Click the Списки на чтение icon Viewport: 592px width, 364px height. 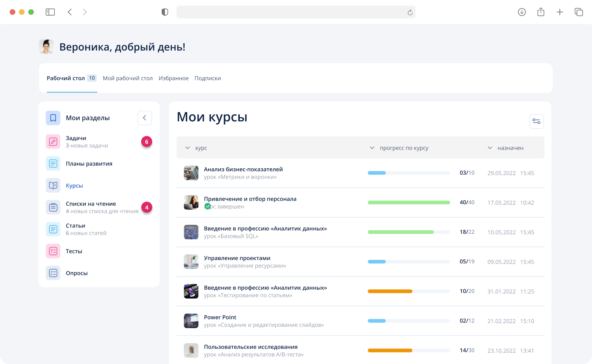(x=53, y=207)
